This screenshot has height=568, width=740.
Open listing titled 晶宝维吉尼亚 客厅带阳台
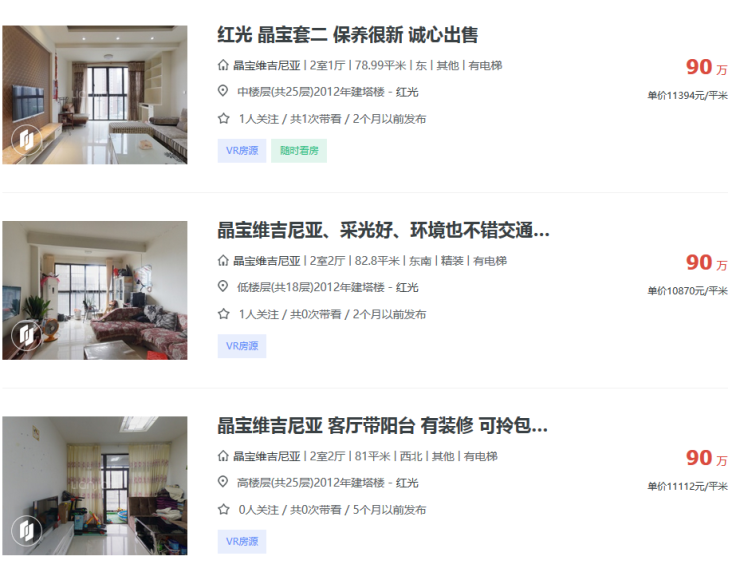[382, 426]
